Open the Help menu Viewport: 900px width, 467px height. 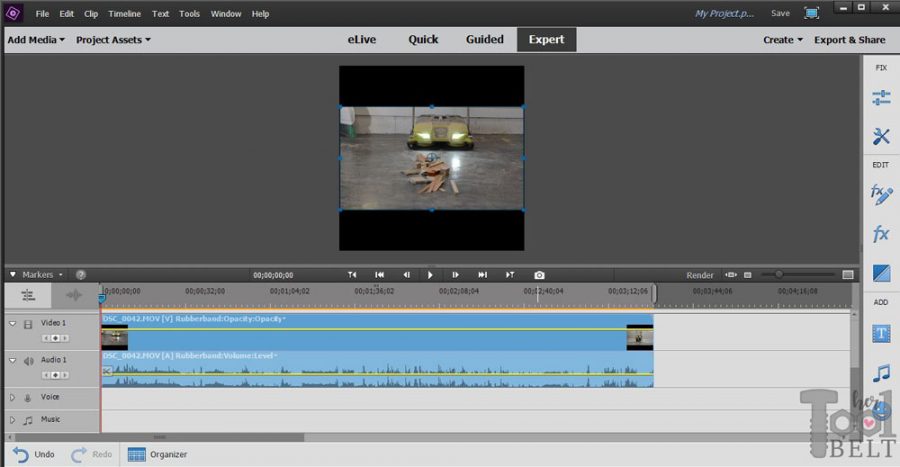260,14
